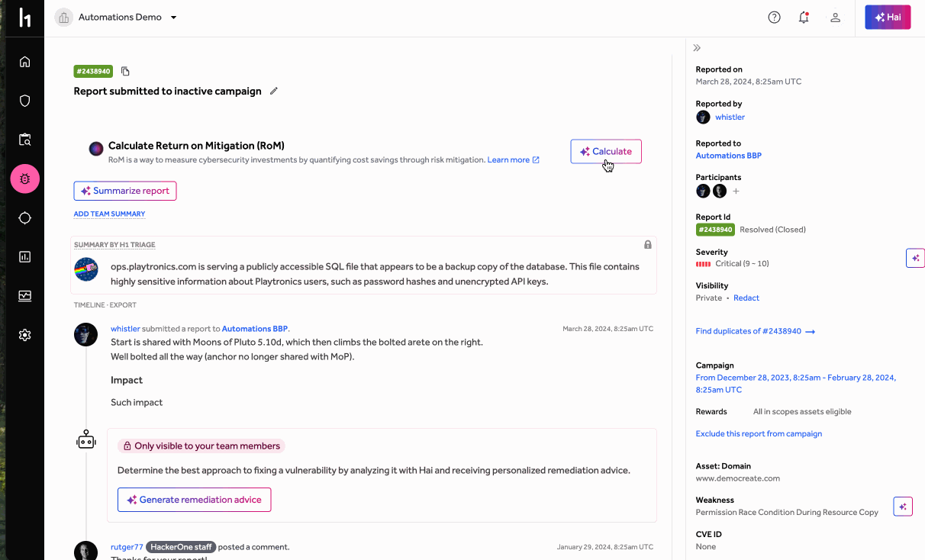Open the notifications bell
The image size is (925, 560).
[804, 18]
